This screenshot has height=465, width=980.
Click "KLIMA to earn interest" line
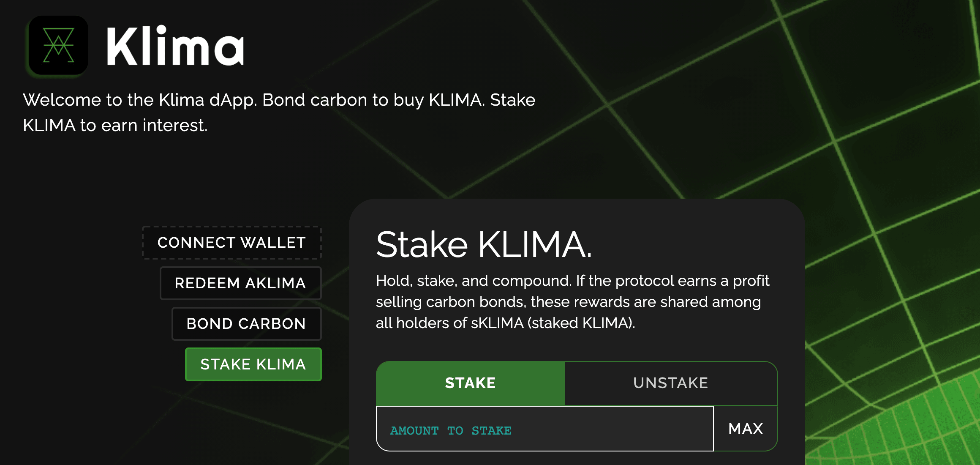tap(115, 125)
